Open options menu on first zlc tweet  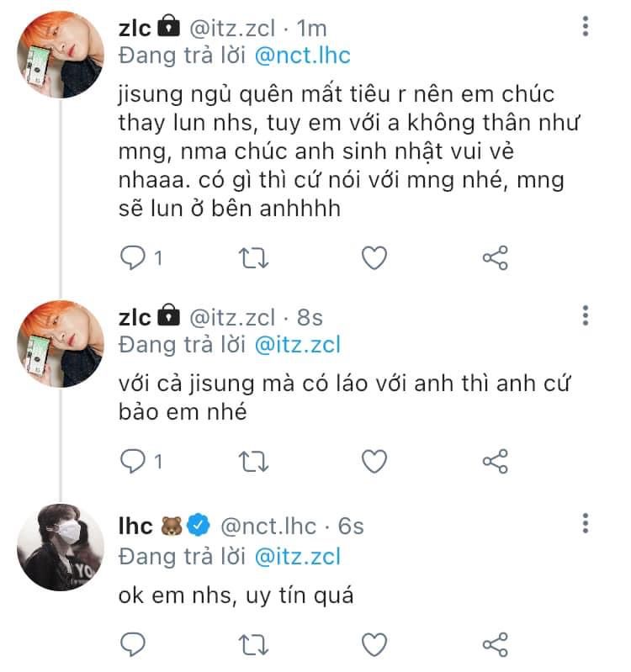tap(585, 27)
